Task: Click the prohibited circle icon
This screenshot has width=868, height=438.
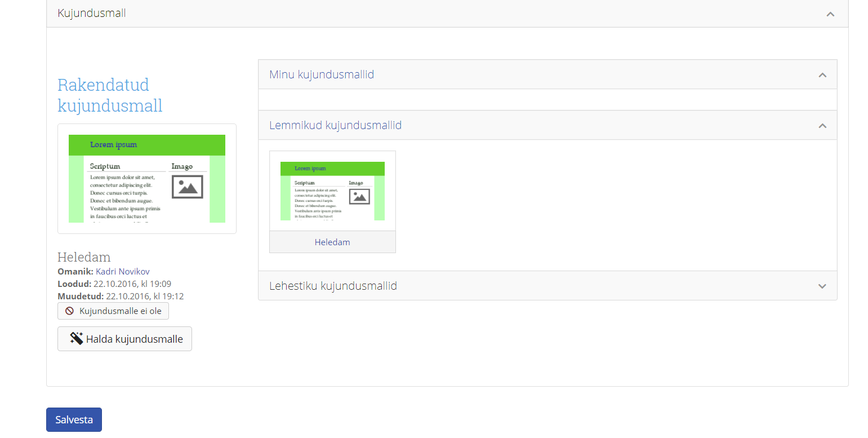Action: click(x=70, y=311)
